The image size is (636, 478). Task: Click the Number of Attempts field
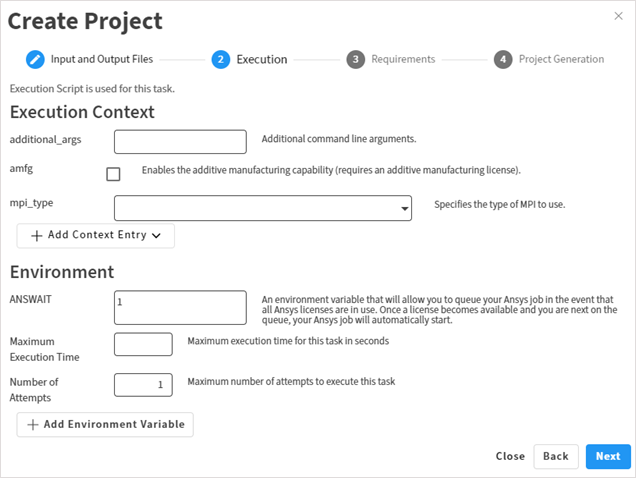coord(143,385)
